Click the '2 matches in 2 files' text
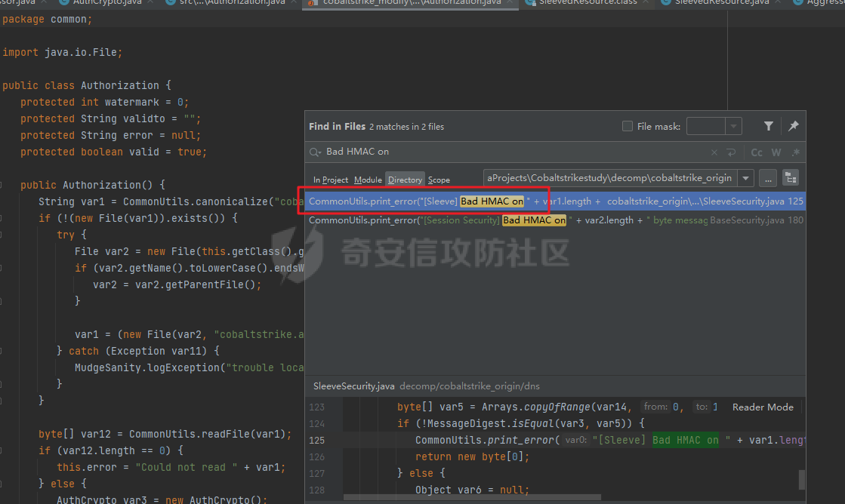 (406, 127)
